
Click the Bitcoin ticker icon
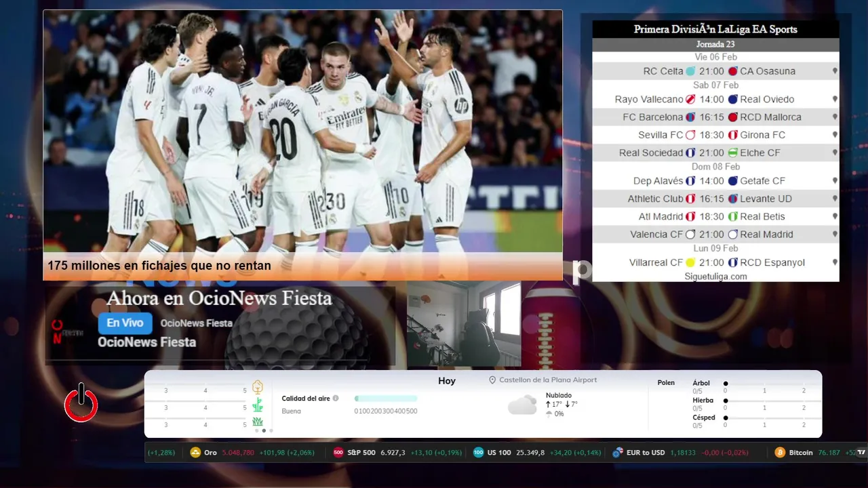780,452
